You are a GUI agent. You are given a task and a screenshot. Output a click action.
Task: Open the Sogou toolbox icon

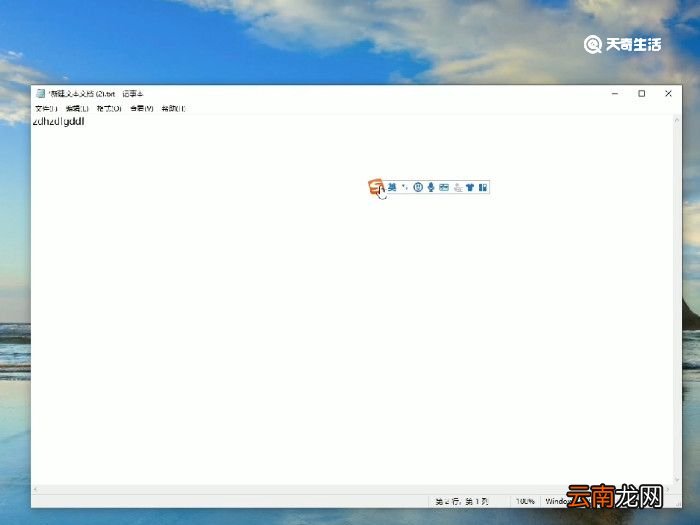(483, 188)
